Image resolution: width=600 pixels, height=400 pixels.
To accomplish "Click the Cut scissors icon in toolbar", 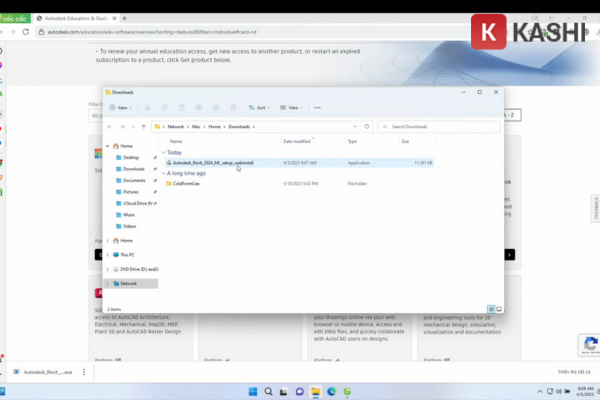I will pos(147,107).
